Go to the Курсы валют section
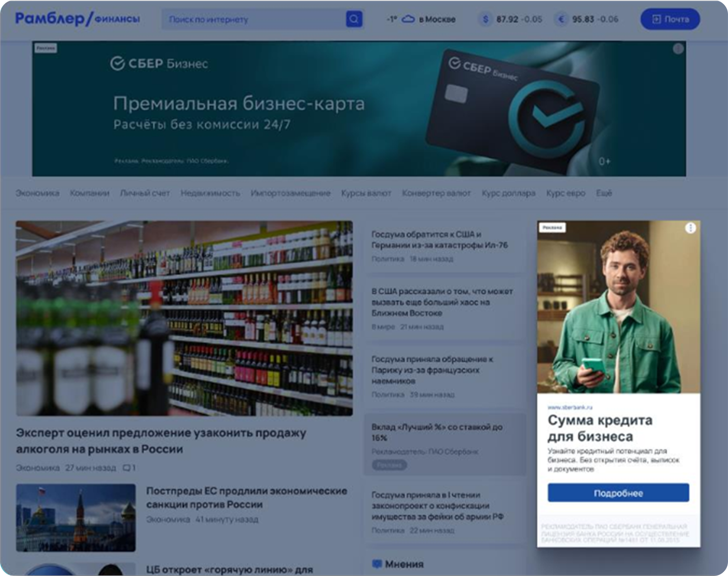 click(x=366, y=193)
